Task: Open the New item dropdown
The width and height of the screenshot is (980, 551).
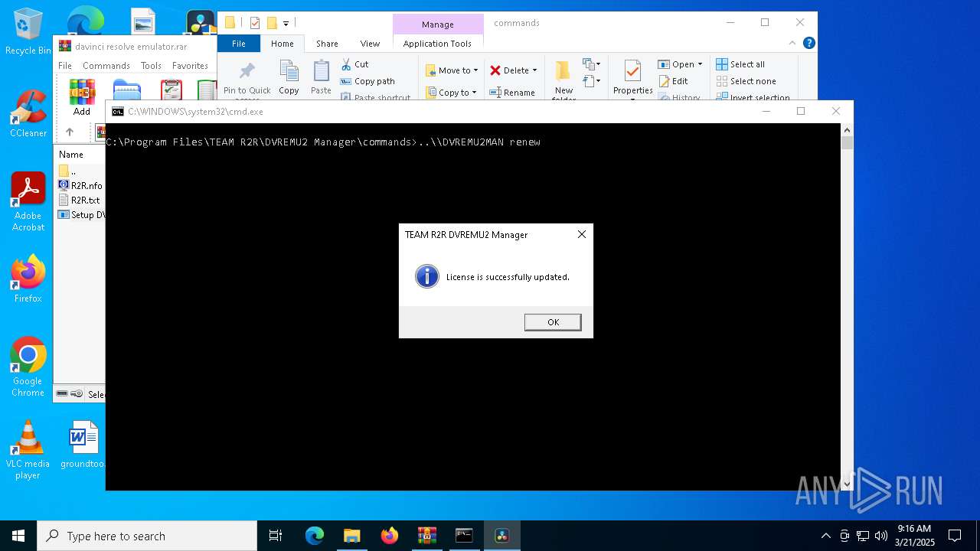Action: click(592, 64)
